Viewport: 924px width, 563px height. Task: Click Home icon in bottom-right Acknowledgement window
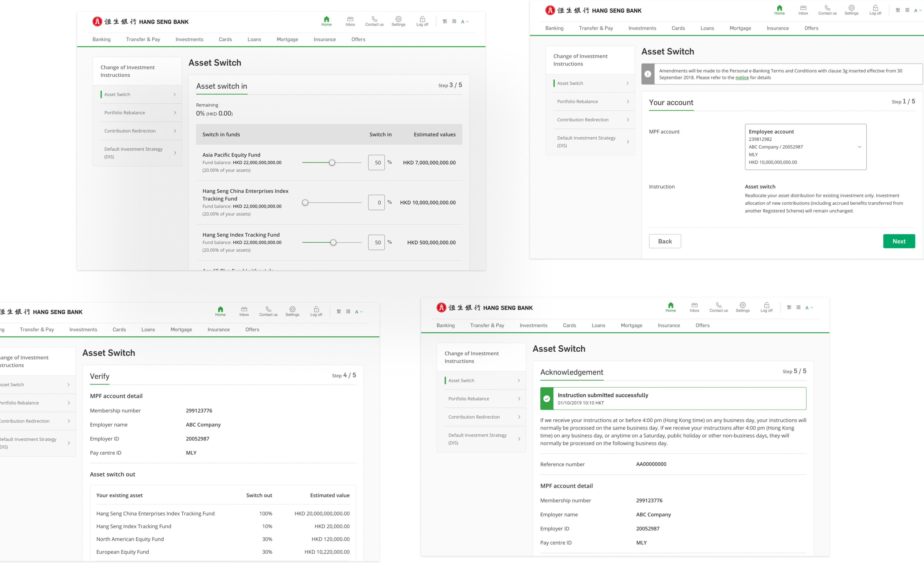point(671,305)
